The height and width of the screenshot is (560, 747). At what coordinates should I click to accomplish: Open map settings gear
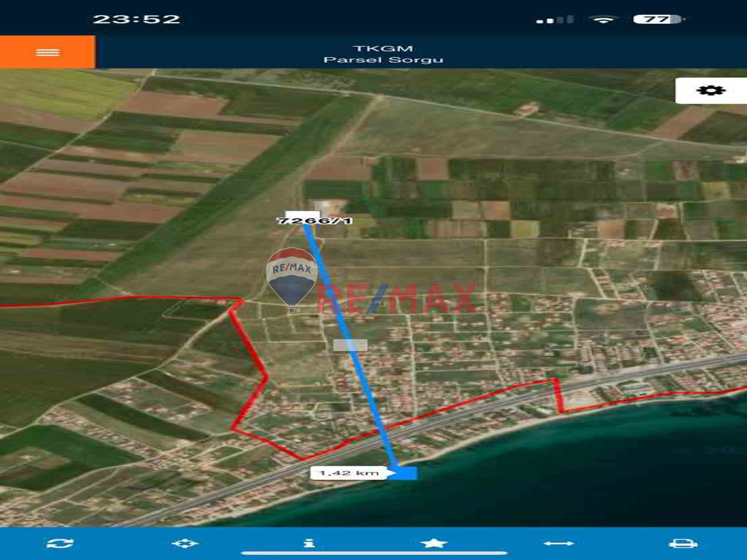[710, 90]
